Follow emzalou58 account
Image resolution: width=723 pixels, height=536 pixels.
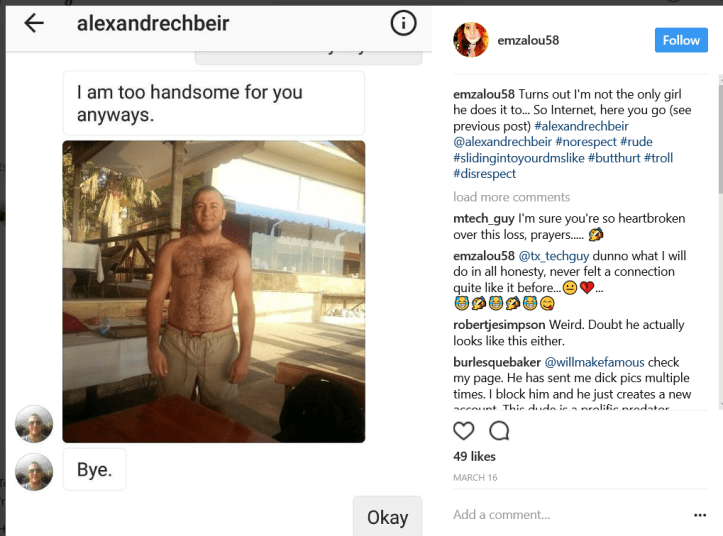pos(681,40)
